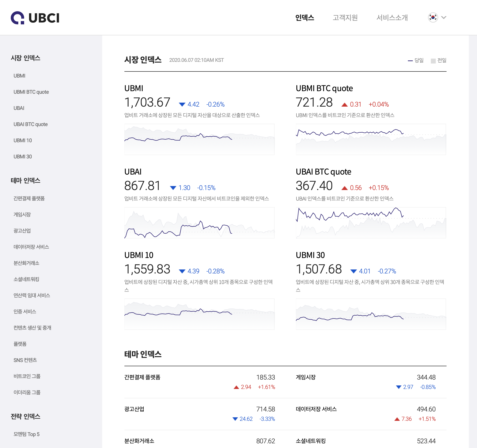Click the 전일 gray legend swatch
The height and width of the screenshot is (448, 477).
coord(433,61)
